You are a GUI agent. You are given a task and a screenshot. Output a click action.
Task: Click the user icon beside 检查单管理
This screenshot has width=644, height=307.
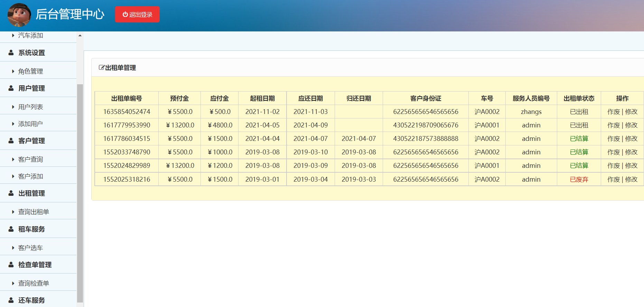pyautogui.click(x=11, y=265)
